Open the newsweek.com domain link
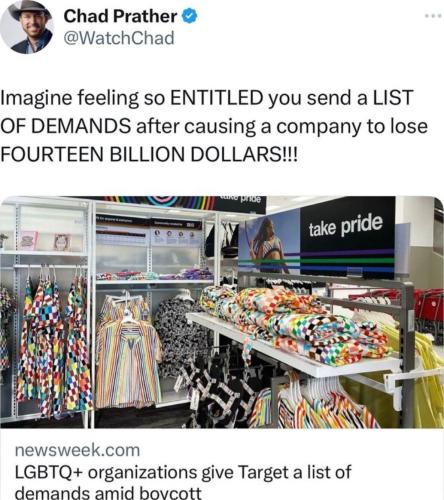Image resolution: width=444 pixels, height=500 pixels. pyautogui.click(x=77, y=450)
